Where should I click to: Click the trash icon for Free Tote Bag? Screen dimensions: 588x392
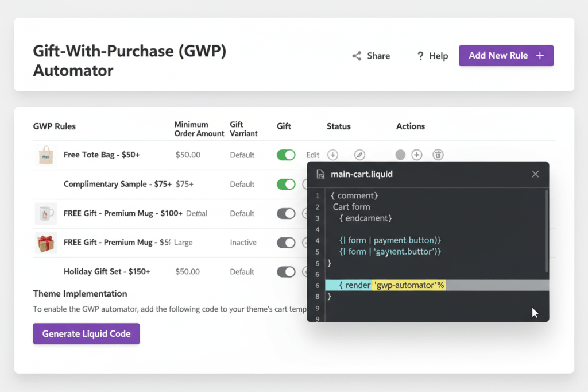pyautogui.click(x=438, y=155)
